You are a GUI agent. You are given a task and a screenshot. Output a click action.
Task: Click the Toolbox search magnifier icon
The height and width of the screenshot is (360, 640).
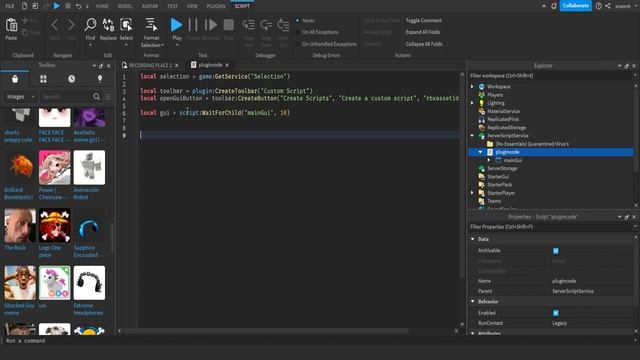pos(96,97)
